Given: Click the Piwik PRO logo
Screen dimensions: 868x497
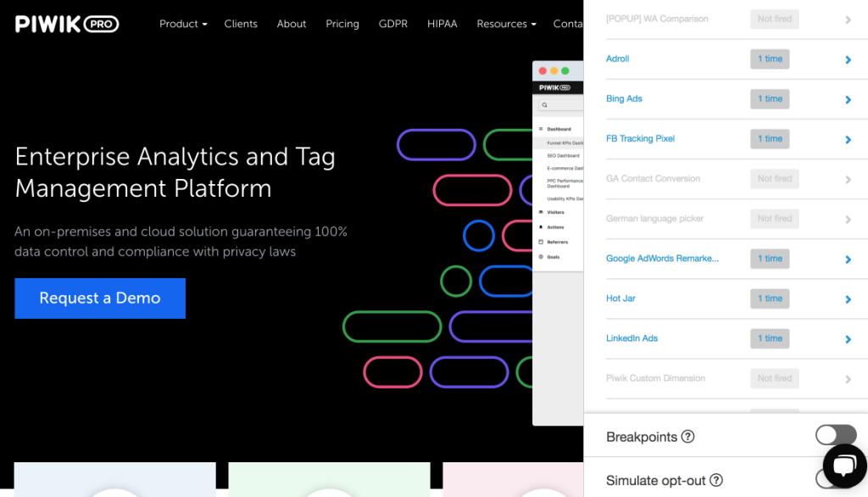Looking at the screenshot, I should coord(67,24).
